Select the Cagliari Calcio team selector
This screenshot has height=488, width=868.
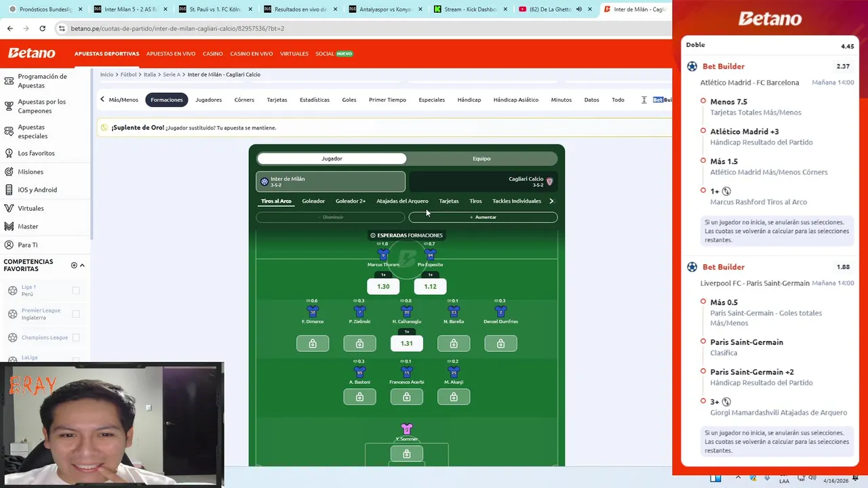pyautogui.click(x=483, y=182)
